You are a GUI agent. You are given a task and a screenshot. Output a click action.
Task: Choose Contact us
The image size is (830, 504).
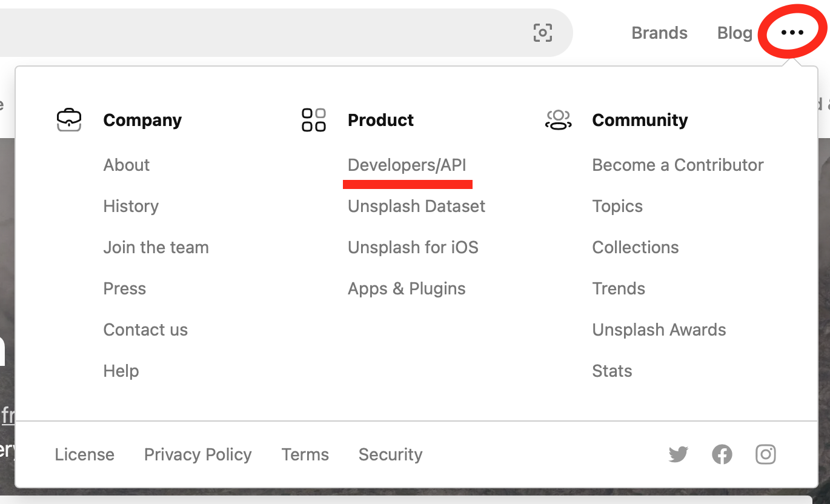[x=145, y=330]
